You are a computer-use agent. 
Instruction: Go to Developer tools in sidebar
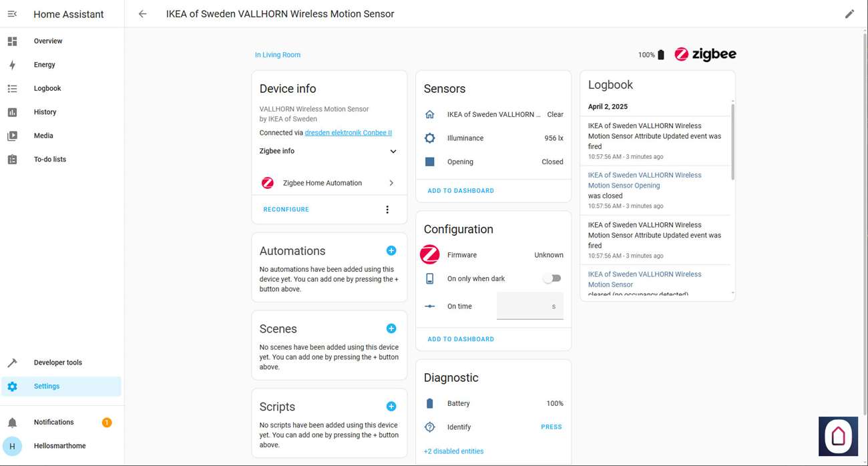pos(58,363)
